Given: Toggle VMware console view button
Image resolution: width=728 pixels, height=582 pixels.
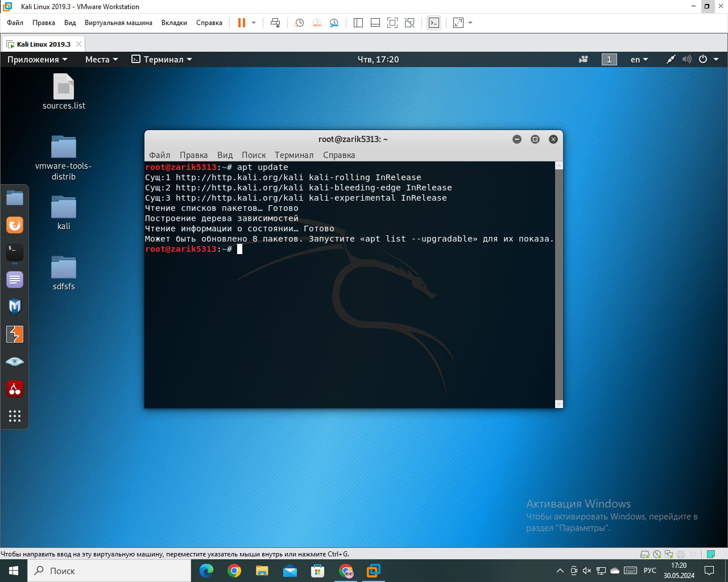Looking at the screenshot, I should [x=434, y=23].
